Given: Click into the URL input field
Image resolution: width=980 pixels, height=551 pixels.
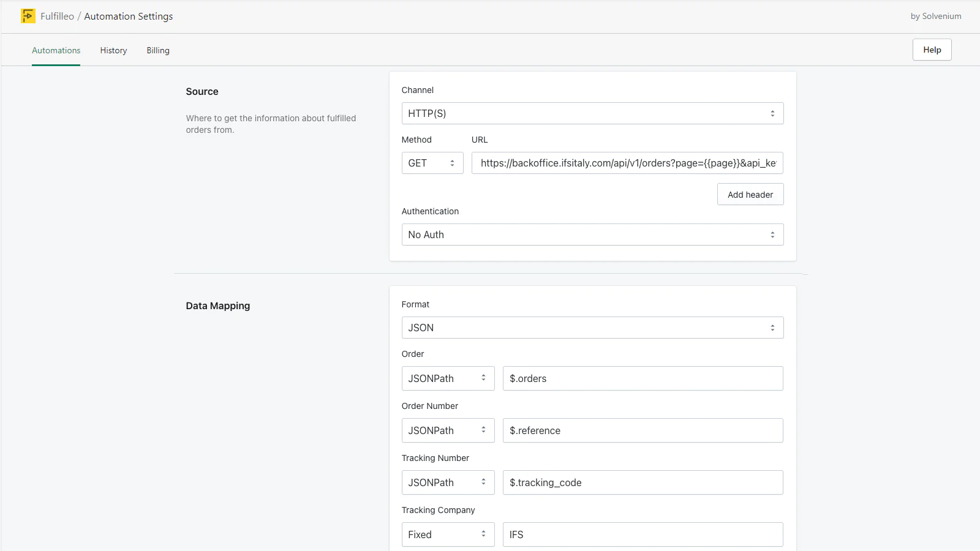Looking at the screenshot, I should [627, 163].
